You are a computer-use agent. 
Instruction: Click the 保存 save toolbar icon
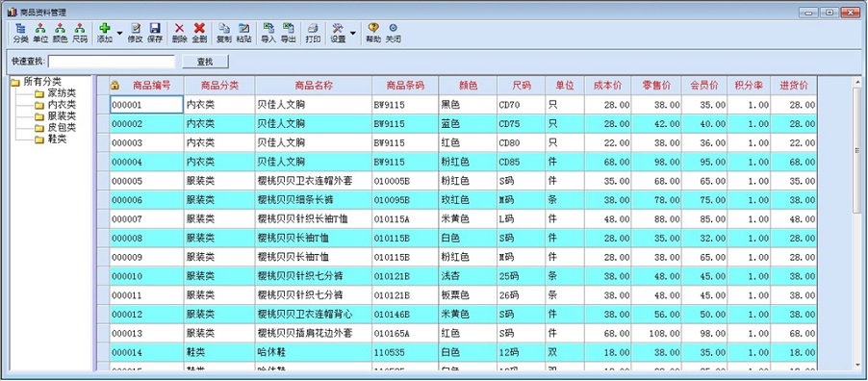[155, 34]
